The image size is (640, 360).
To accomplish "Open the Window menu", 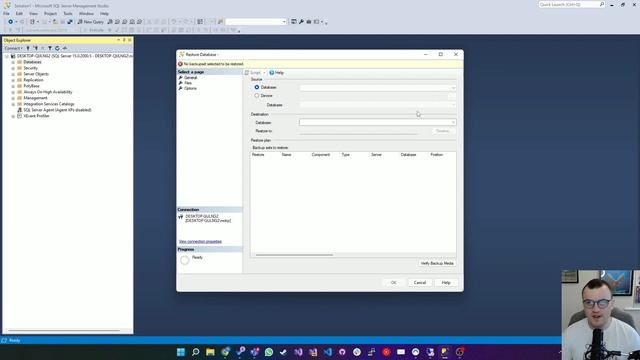I will [86, 13].
